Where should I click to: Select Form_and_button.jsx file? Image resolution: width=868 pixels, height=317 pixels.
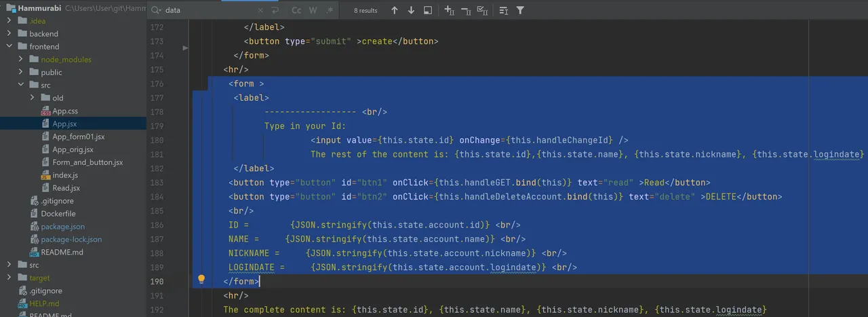click(x=87, y=162)
